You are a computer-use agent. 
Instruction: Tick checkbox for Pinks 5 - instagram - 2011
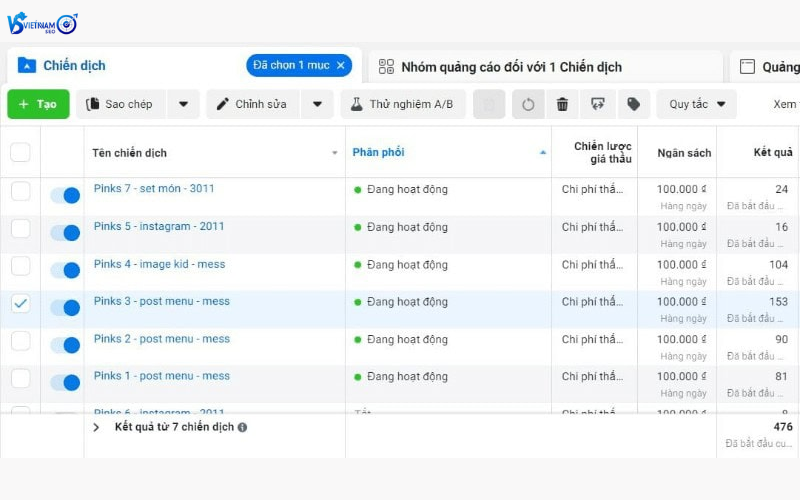click(20, 229)
